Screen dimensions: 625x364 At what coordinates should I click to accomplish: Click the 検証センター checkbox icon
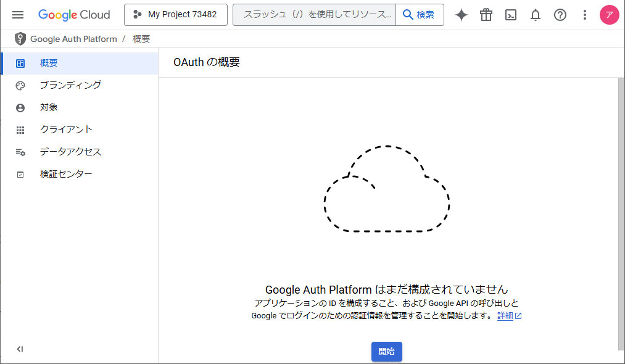[x=20, y=175]
